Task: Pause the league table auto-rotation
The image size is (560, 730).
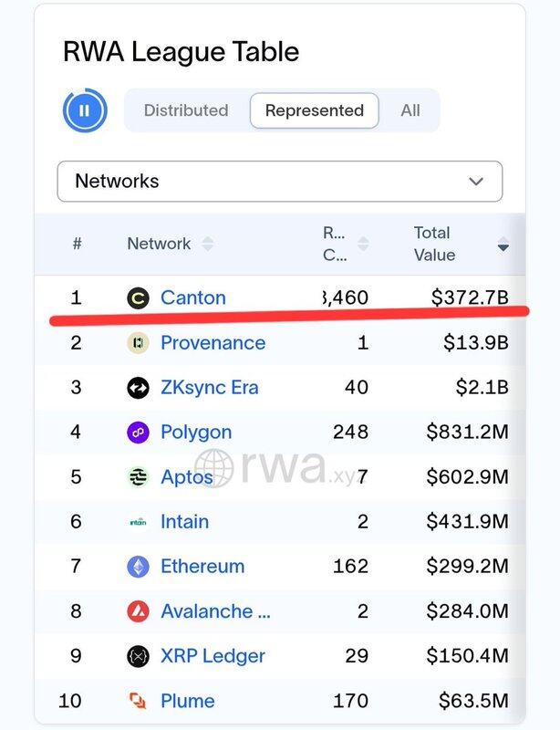Action: tap(85, 111)
